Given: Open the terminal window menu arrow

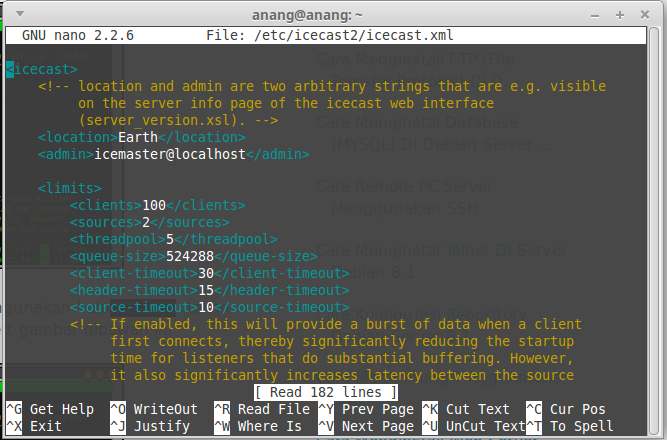Looking at the screenshot, I should pyautogui.click(x=20, y=14).
